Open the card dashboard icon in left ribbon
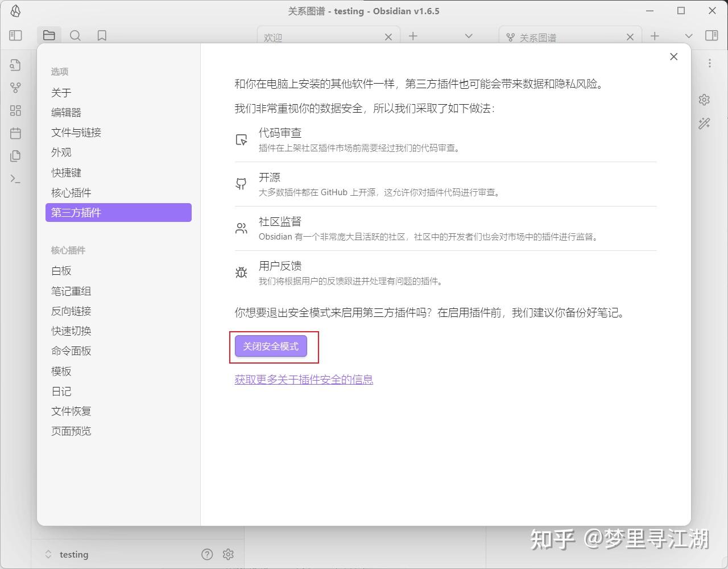Image resolution: width=728 pixels, height=569 pixels. click(x=15, y=110)
